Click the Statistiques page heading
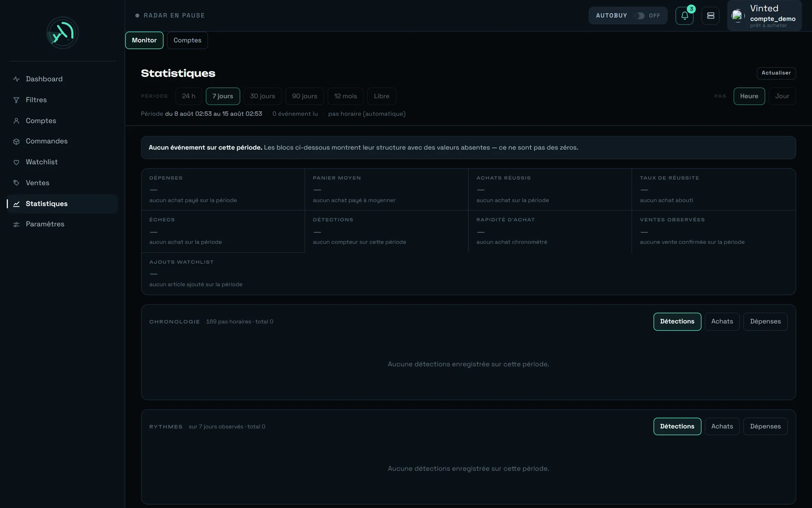This screenshot has width=812, height=508. [x=178, y=73]
